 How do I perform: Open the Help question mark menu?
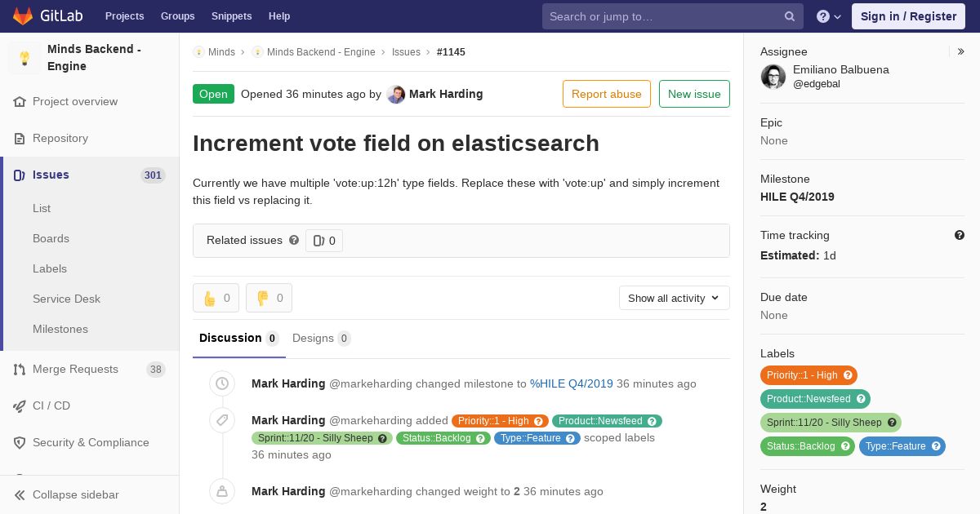828,16
